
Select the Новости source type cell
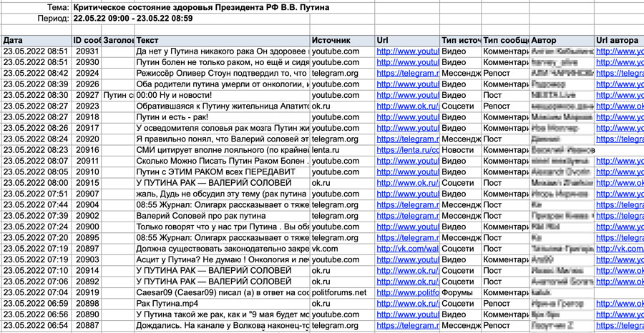click(x=461, y=150)
